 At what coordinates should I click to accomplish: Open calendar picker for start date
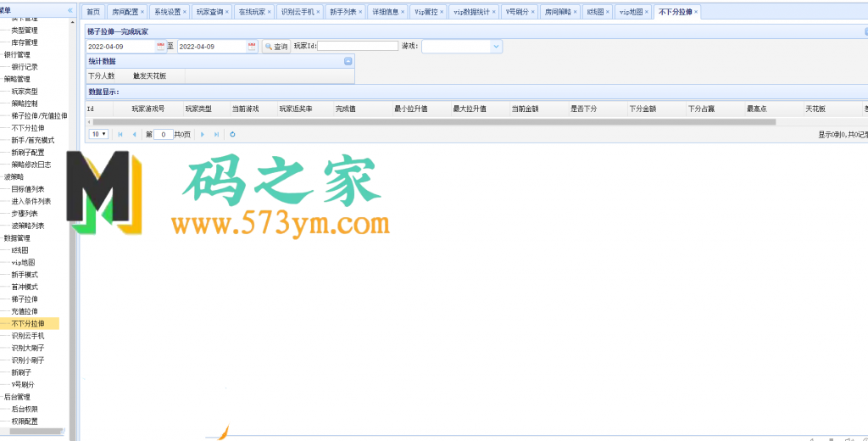coord(160,47)
